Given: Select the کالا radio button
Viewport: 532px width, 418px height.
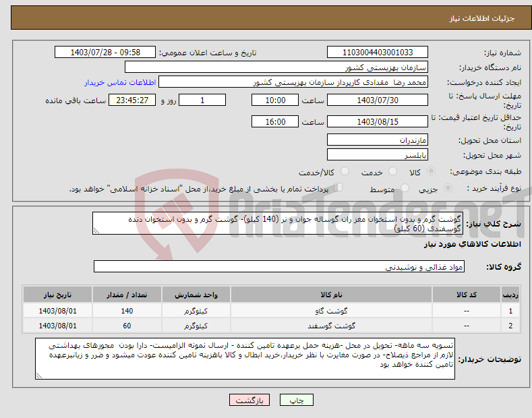Looking at the screenshot, I should pos(431,171).
